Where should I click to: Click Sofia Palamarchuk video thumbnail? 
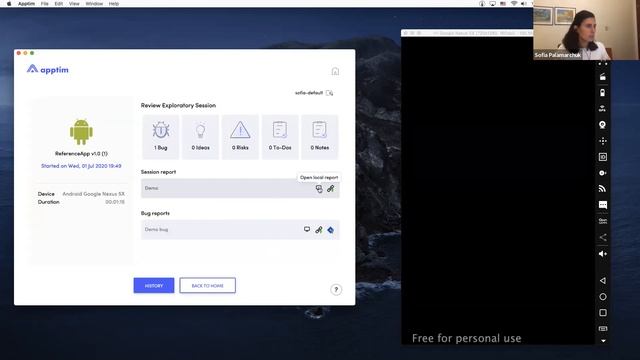pos(586,30)
